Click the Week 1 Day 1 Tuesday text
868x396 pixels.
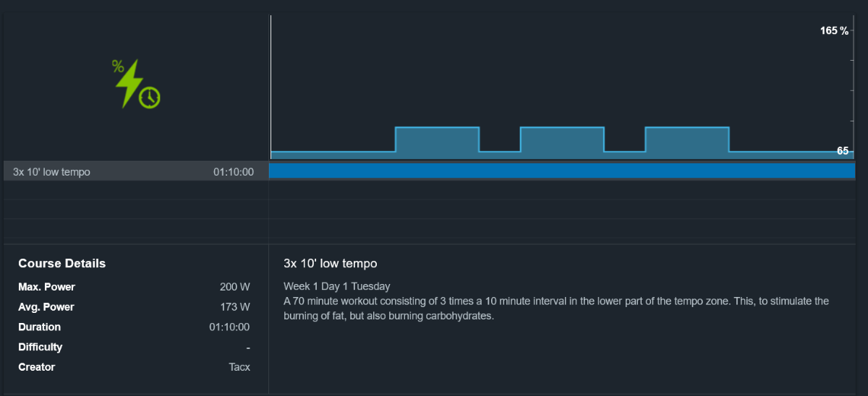coord(337,287)
